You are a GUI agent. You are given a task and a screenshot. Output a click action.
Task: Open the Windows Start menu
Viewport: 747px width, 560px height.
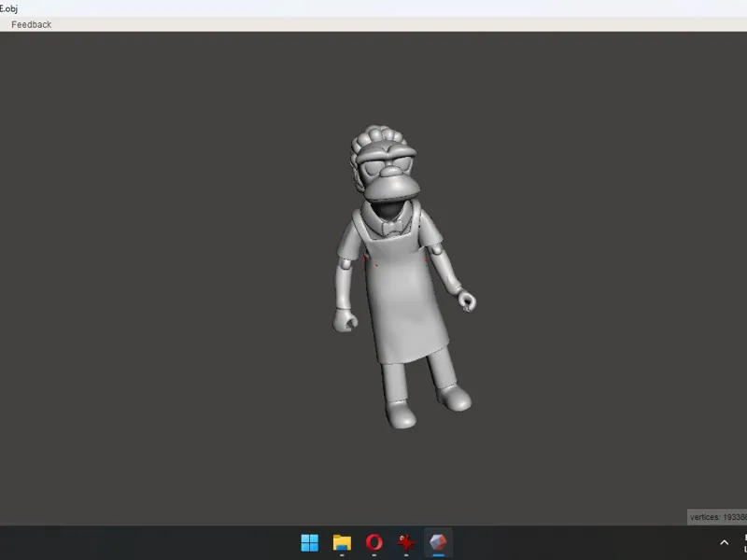coord(310,542)
